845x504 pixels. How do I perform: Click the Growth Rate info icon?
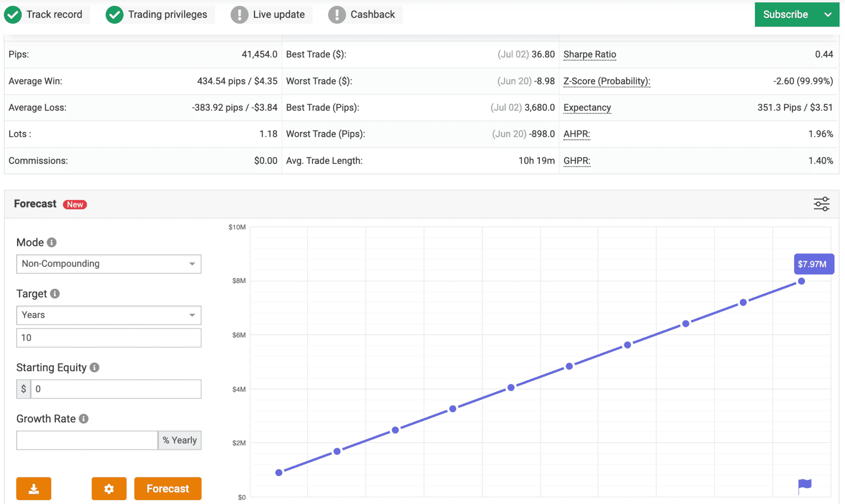point(84,419)
